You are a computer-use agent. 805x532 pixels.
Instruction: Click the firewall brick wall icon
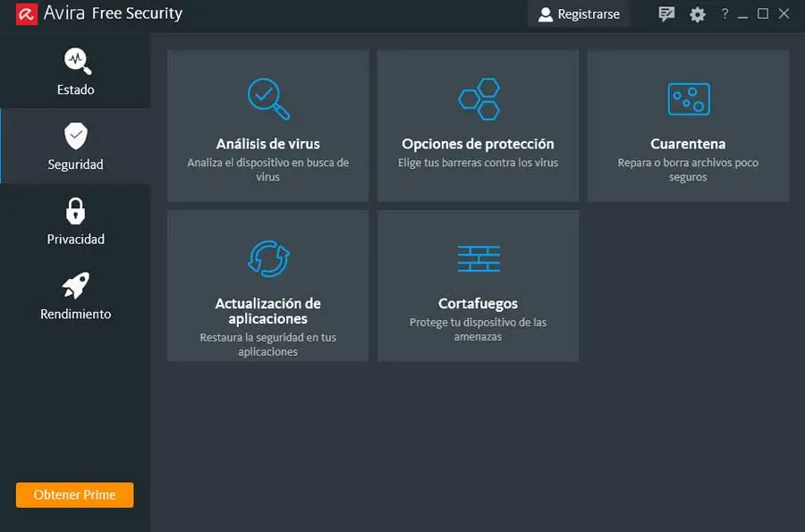[x=479, y=258]
